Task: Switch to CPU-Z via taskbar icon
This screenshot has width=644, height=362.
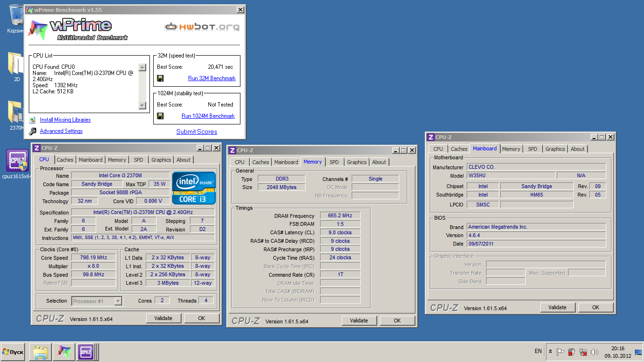Action: click(87, 352)
